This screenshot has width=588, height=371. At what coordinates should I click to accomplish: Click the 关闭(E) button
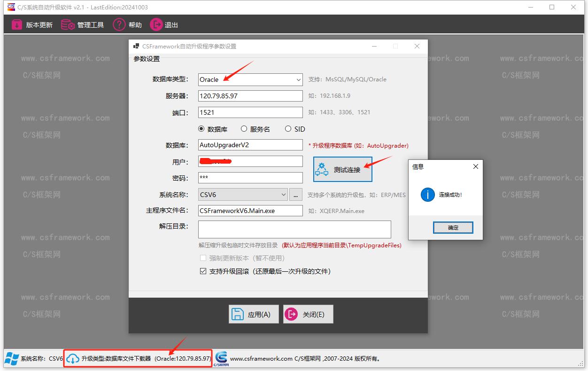coord(308,314)
